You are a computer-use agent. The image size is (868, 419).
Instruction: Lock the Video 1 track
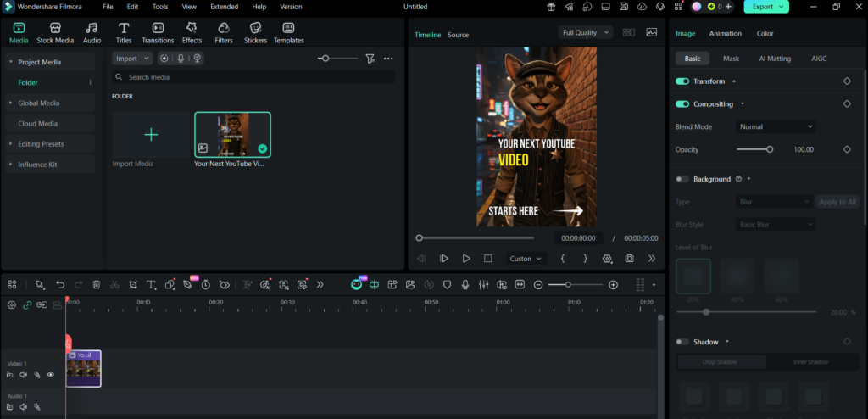click(x=10, y=375)
